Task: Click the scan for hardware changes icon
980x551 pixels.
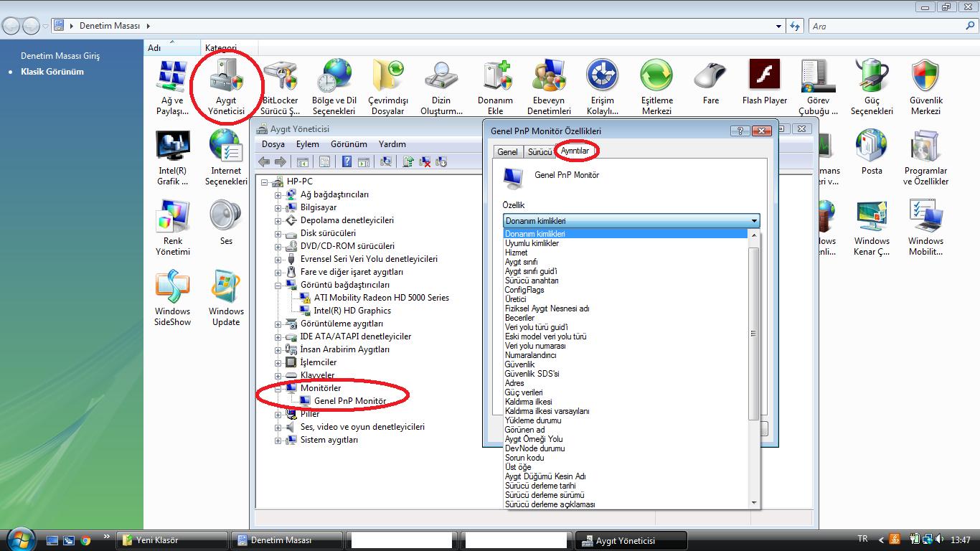Action: (386, 162)
